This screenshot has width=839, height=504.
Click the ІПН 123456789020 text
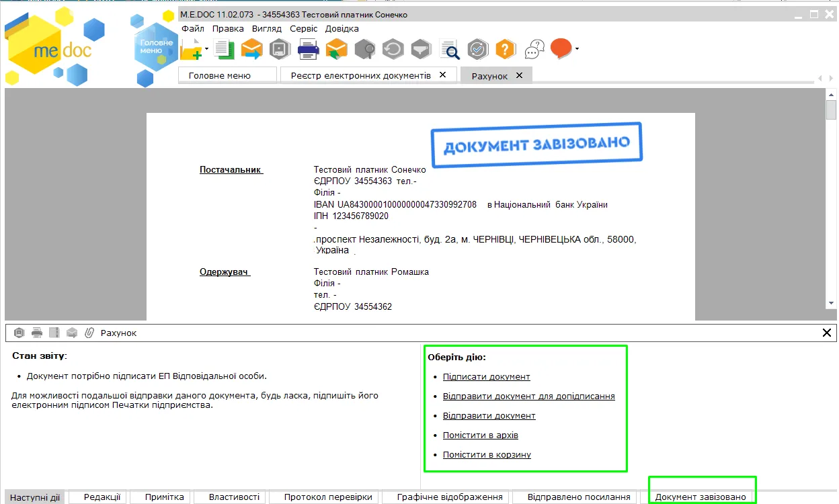[x=351, y=216]
